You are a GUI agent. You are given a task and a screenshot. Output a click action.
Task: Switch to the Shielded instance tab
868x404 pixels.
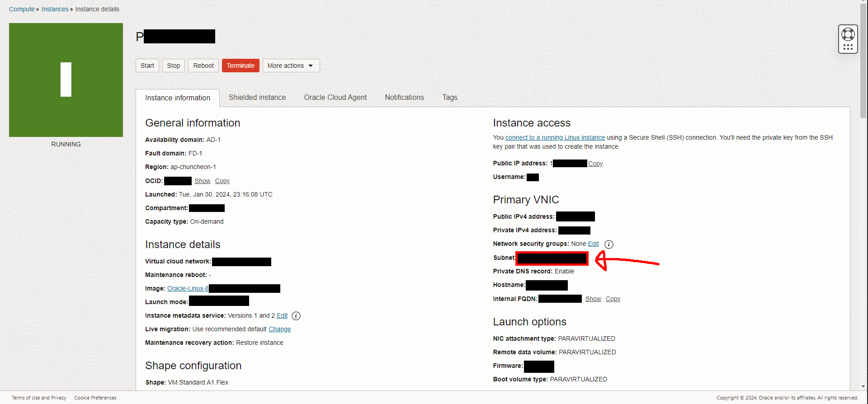[257, 98]
